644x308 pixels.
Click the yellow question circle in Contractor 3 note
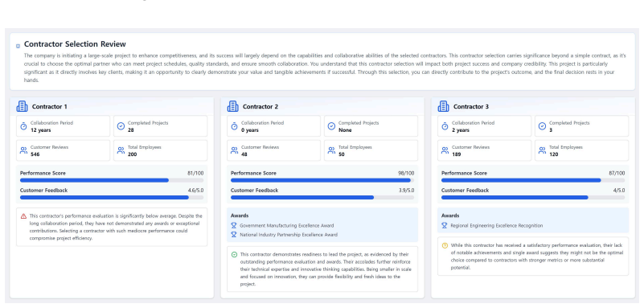pyautogui.click(x=445, y=245)
